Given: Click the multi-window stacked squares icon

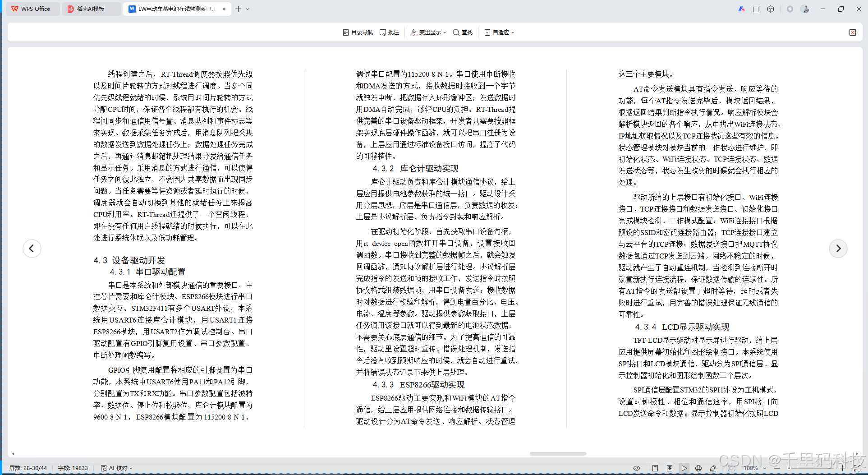Looking at the screenshot, I should coord(756,9).
